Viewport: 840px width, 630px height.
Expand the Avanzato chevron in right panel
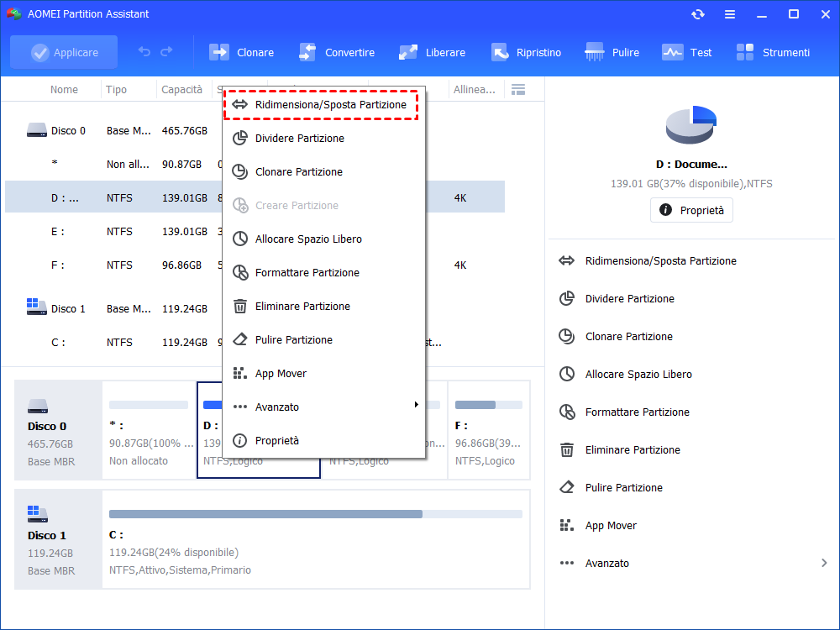click(824, 563)
